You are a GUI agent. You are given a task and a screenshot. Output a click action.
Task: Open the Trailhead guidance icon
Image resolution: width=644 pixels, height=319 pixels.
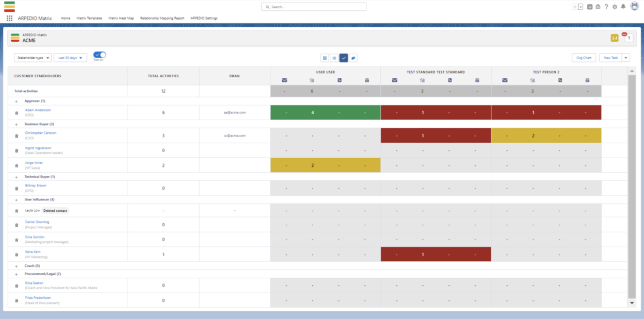coord(598,7)
